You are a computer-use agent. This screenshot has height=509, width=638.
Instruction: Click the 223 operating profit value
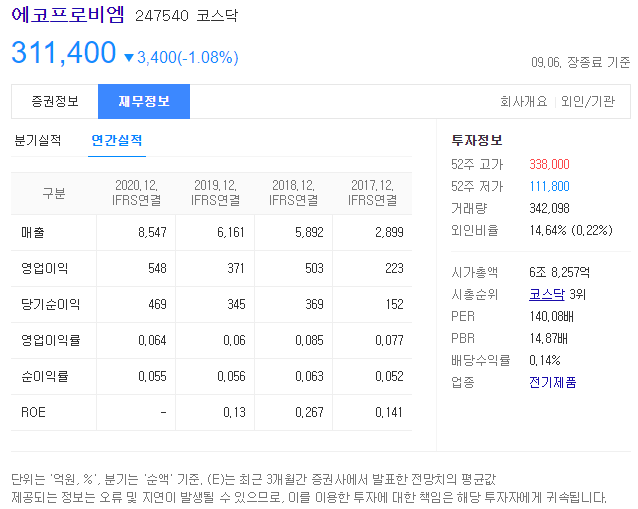(x=394, y=268)
